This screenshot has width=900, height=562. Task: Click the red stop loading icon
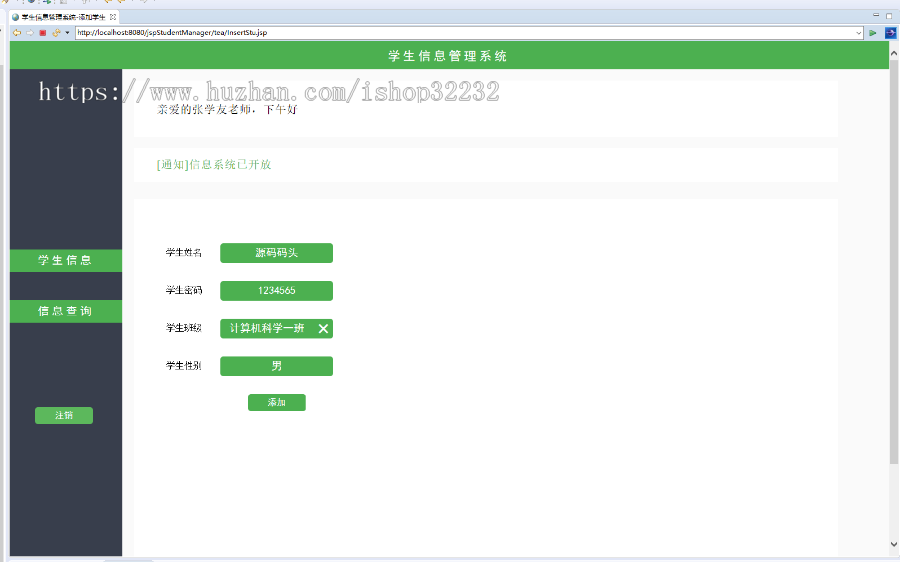(42, 33)
